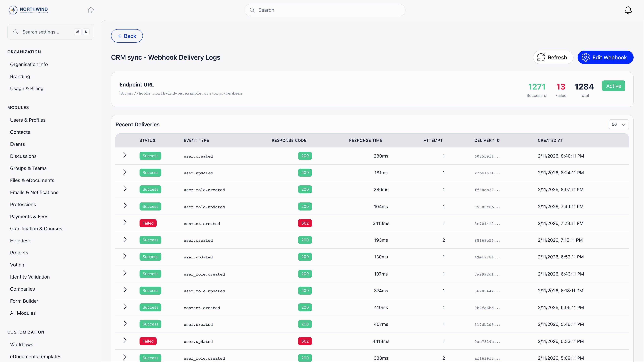644x362 pixels.
Task: Open Identity Validation module
Action: [30, 277]
